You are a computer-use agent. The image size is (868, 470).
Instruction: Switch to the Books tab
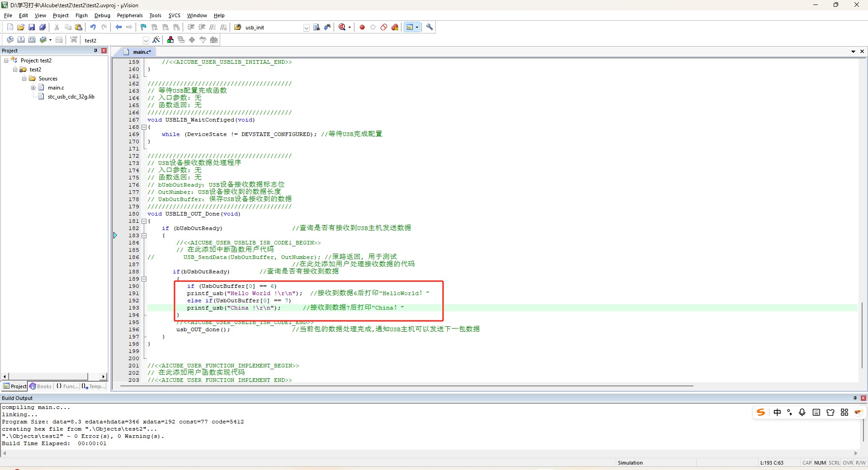pos(41,386)
